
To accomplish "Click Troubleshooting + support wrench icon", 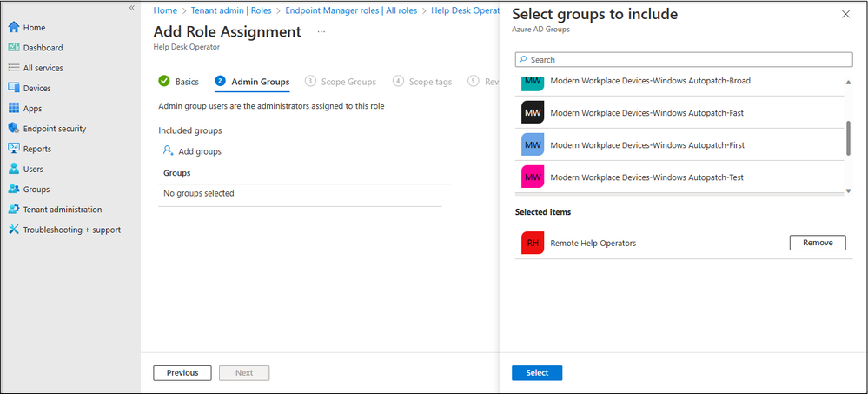I will [x=14, y=230].
